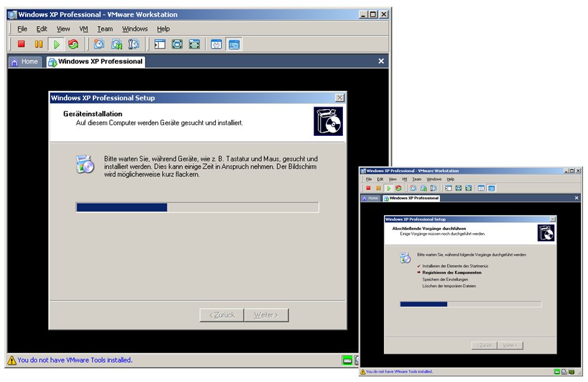Image resolution: width=588 pixels, height=382 pixels.
Task: Click green power-on arrow in Geräteinstallation window
Action: pos(56,44)
